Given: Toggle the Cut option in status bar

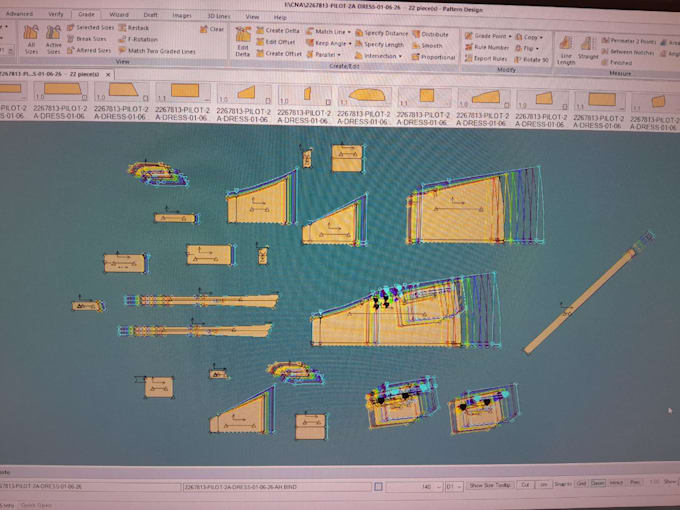Looking at the screenshot, I should (525, 485).
